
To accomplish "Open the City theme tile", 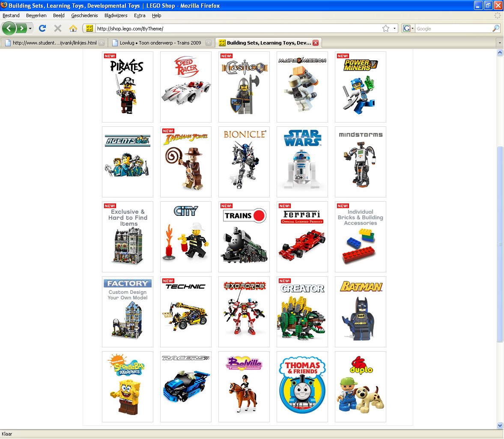I will point(186,236).
